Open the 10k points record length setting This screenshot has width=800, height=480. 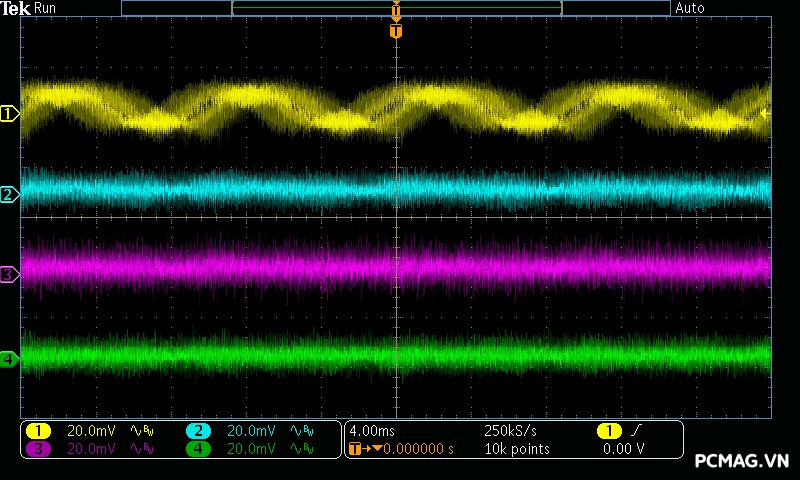point(516,449)
